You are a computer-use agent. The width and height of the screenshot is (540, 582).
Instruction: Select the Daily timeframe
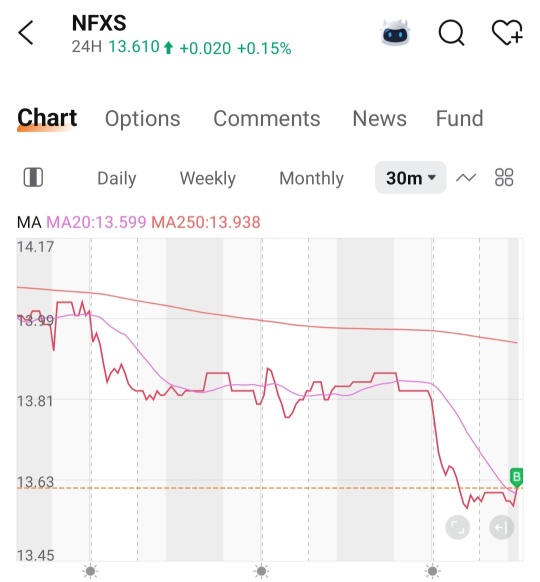(x=117, y=179)
